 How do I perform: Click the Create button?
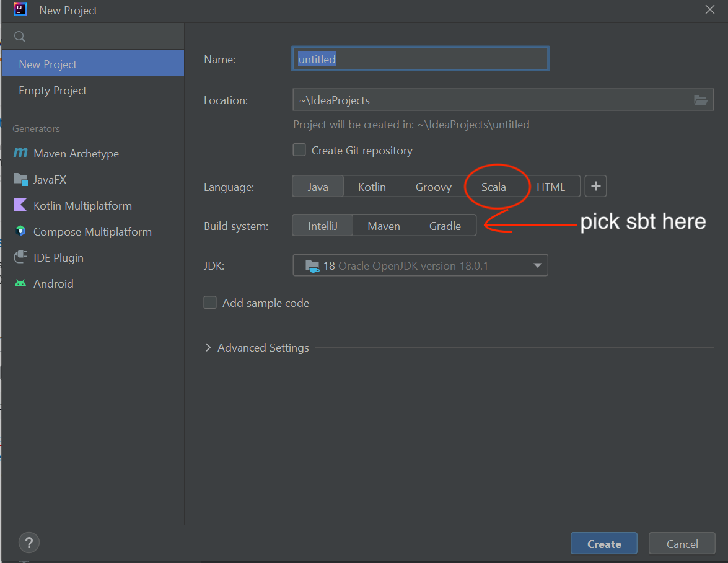click(603, 544)
